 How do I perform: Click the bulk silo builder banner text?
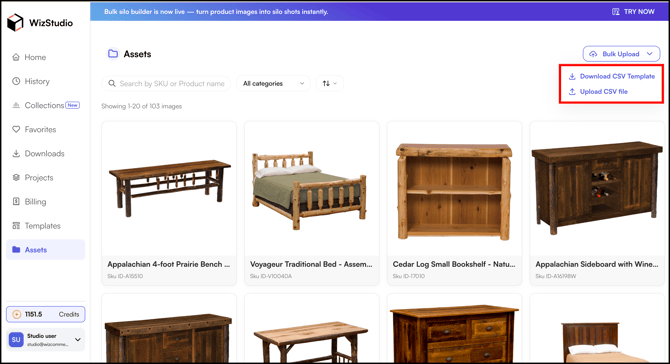(216, 12)
